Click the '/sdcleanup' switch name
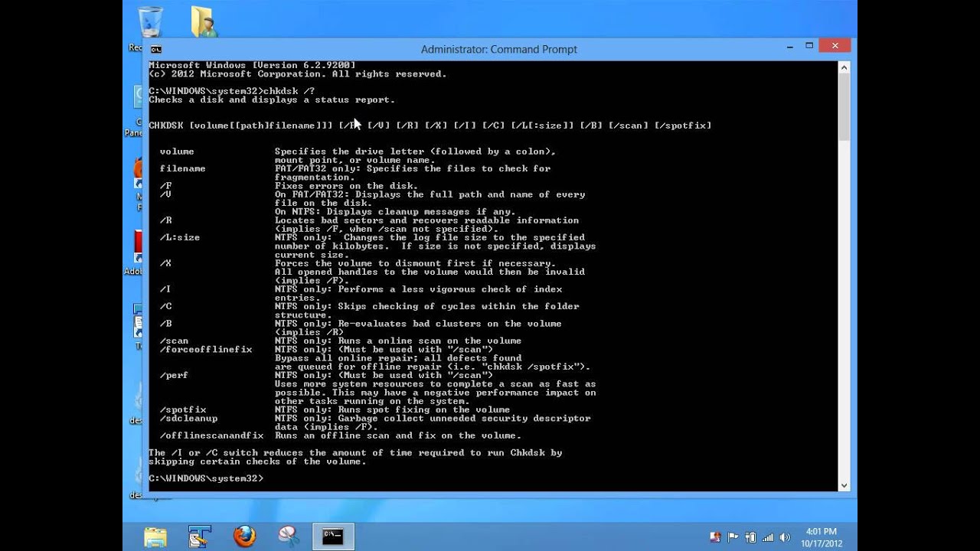The image size is (980, 551). click(x=188, y=419)
